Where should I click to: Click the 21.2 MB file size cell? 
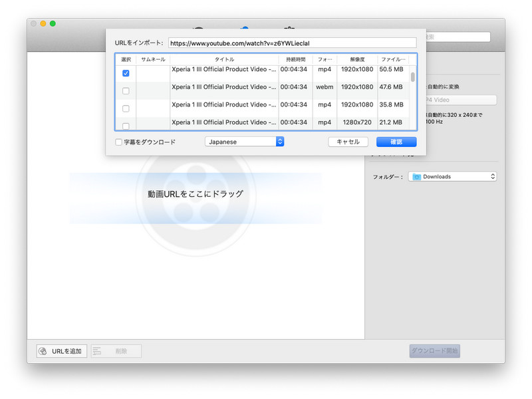(390, 122)
